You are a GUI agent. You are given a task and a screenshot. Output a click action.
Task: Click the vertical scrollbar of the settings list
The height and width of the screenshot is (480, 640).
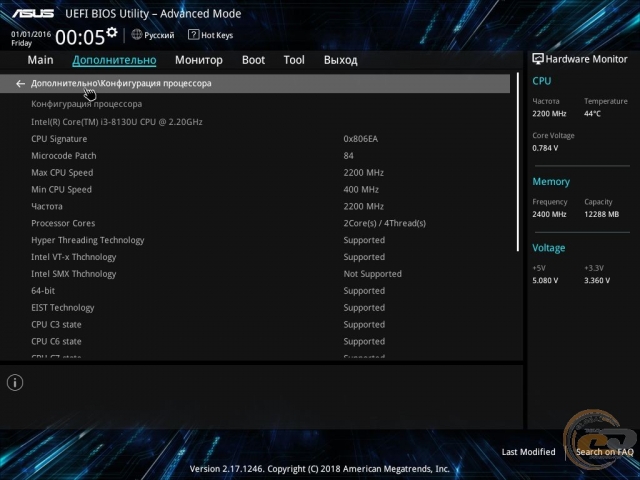518,162
